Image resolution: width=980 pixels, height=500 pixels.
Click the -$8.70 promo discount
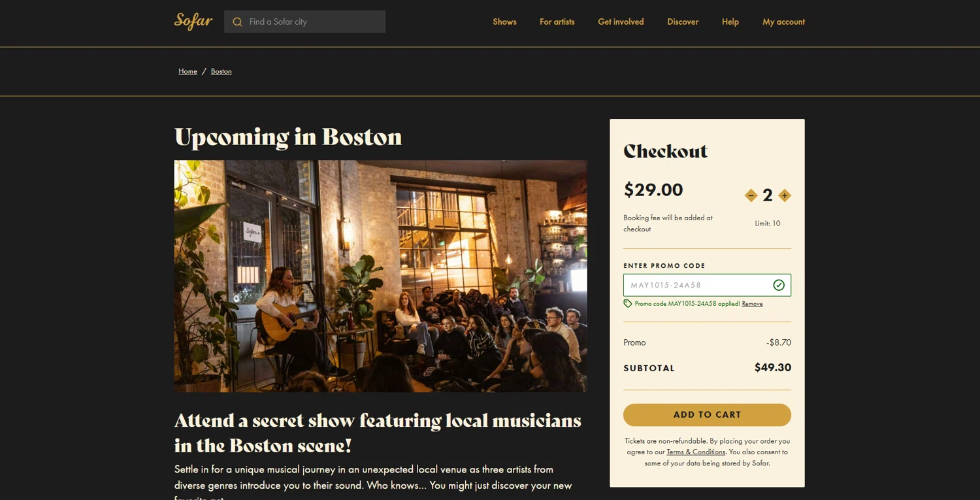click(x=779, y=342)
